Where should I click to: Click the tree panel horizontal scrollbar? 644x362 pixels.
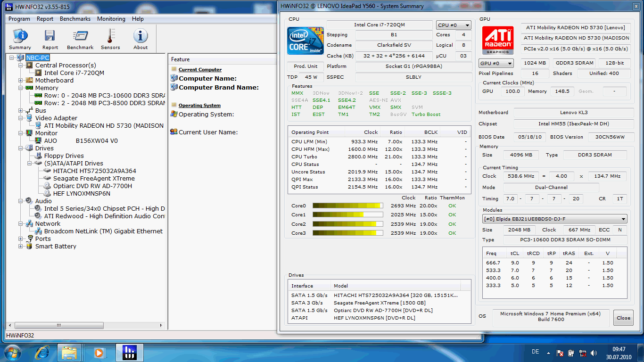coord(85,326)
